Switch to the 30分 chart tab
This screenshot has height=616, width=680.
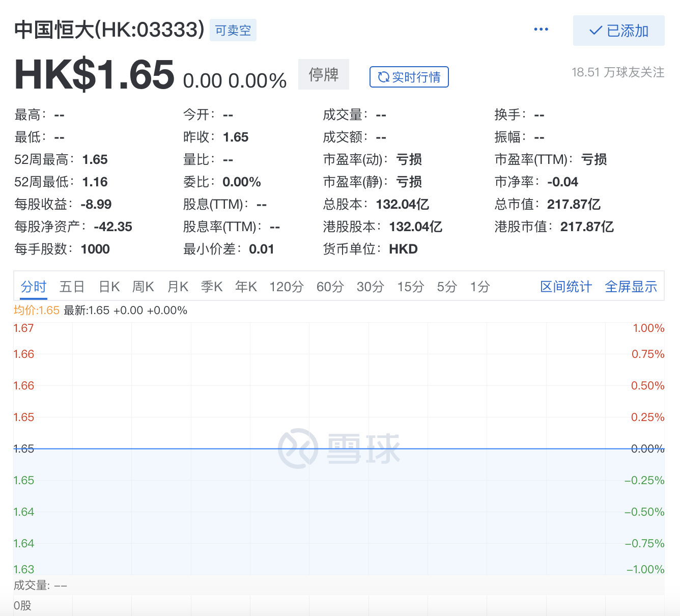tap(371, 287)
